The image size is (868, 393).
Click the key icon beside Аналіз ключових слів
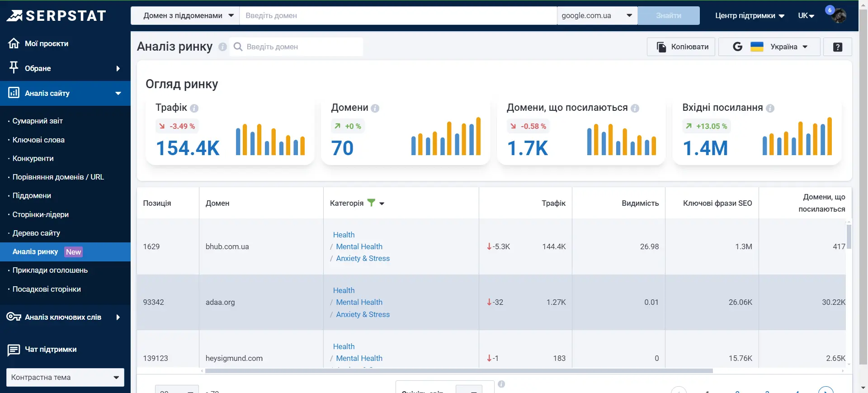(14, 317)
